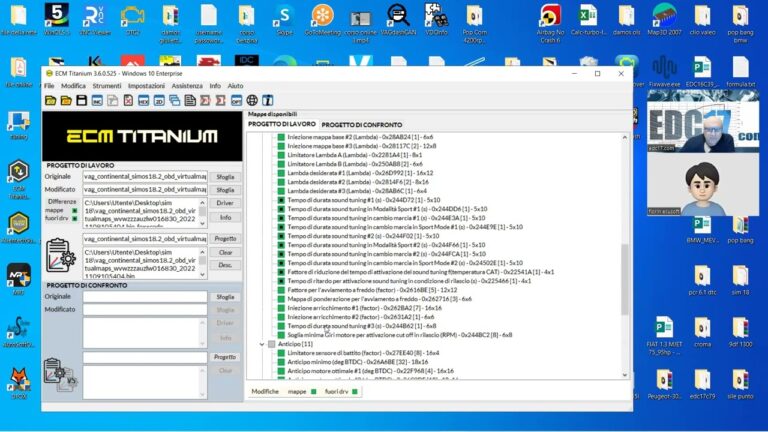Open formula.txt desktop file
The width and height of the screenshot is (768, 432).
740,72
